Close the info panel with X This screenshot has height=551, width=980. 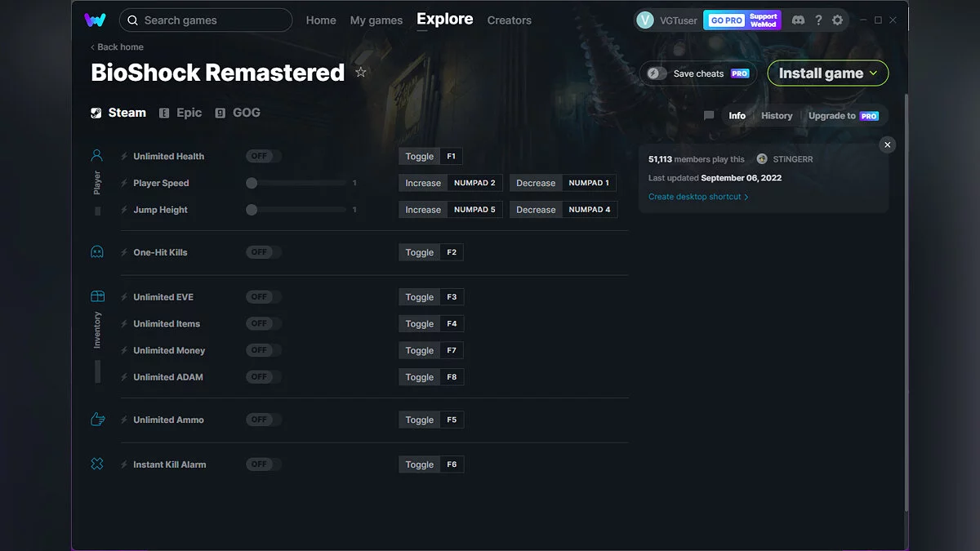pyautogui.click(x=887, y=144)
